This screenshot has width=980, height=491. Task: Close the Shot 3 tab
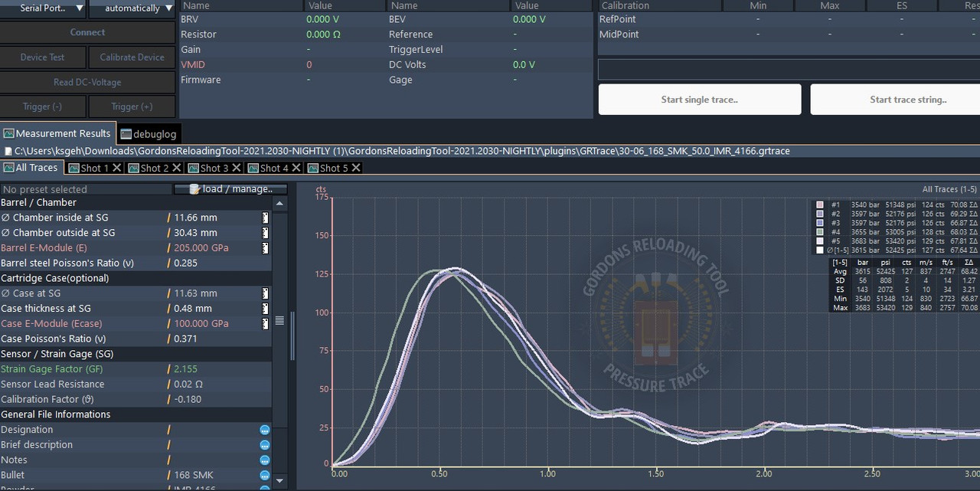tap(237, 168)
